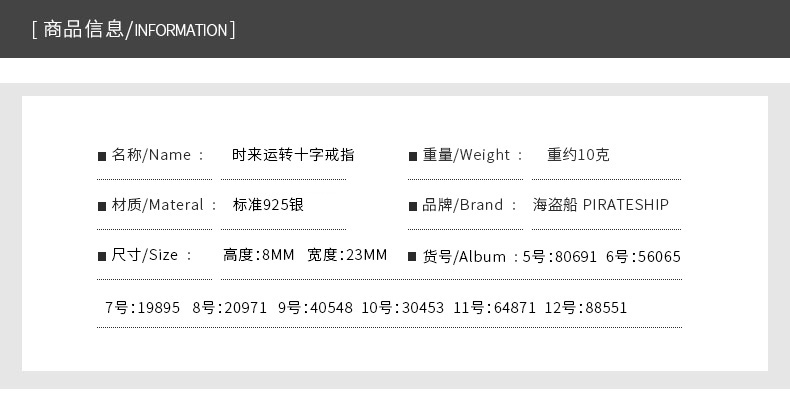Click the weight value 重约10克
Screen dimensions: 790x407
point(578,155)
